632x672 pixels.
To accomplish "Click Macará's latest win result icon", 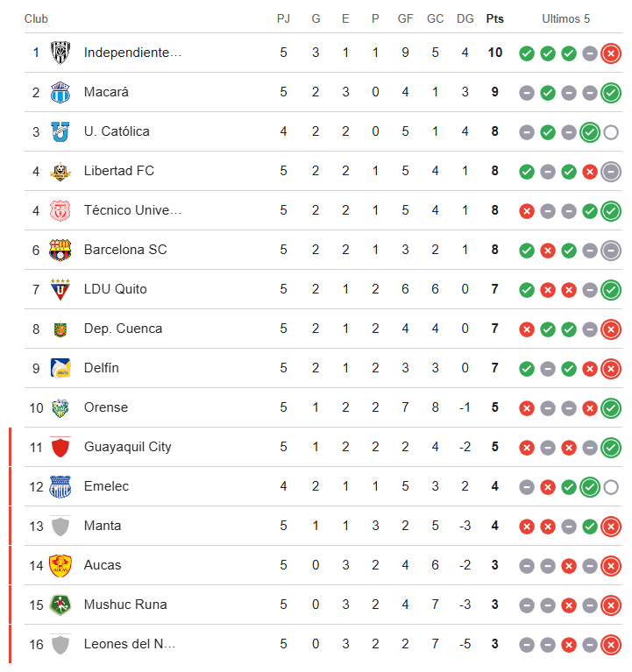I will pyautogui.click(x=611, y=92).
